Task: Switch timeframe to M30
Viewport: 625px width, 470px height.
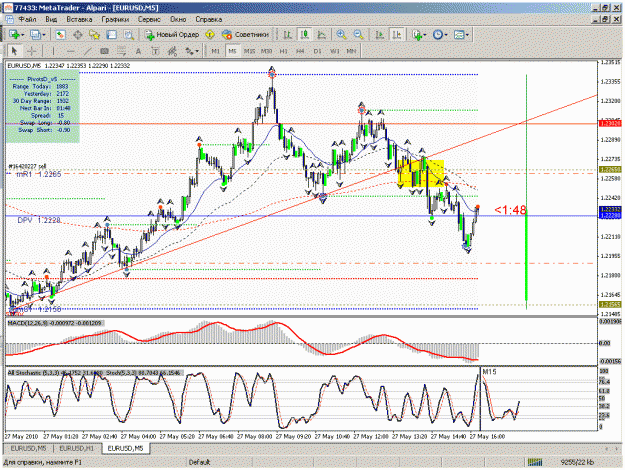Action: 266,51
